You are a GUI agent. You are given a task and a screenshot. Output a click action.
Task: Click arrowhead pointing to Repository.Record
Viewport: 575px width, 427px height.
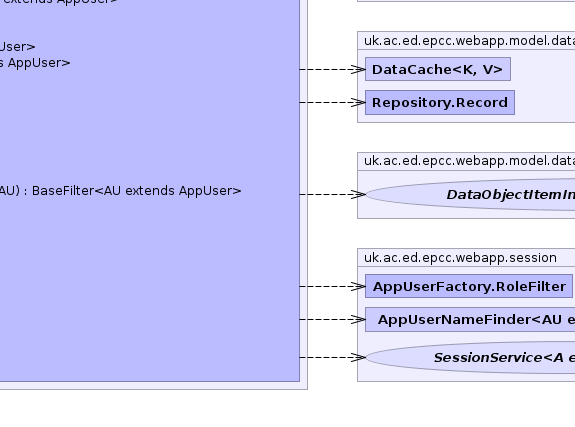[358, 102]
